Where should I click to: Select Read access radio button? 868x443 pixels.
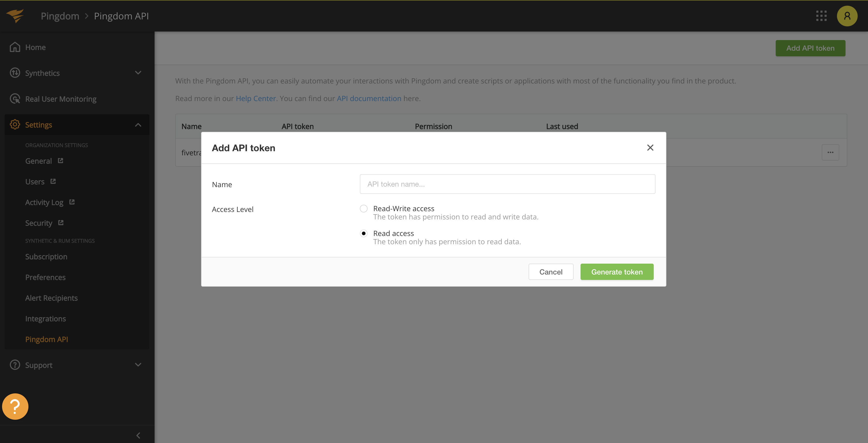click(364, 233)
